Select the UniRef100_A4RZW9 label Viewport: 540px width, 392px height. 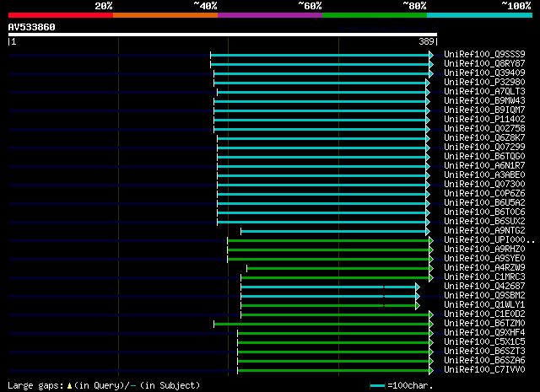tap(484, 268)
